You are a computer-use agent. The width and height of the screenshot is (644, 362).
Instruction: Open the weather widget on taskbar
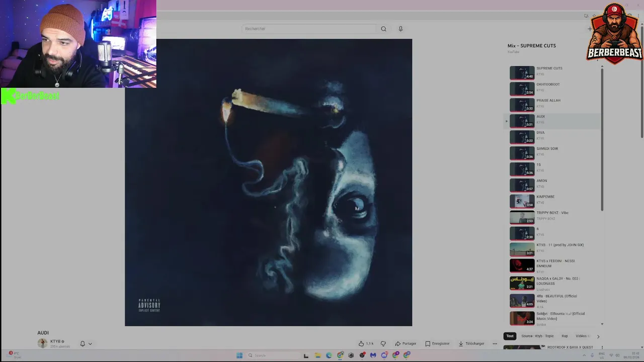pos(15,355)
